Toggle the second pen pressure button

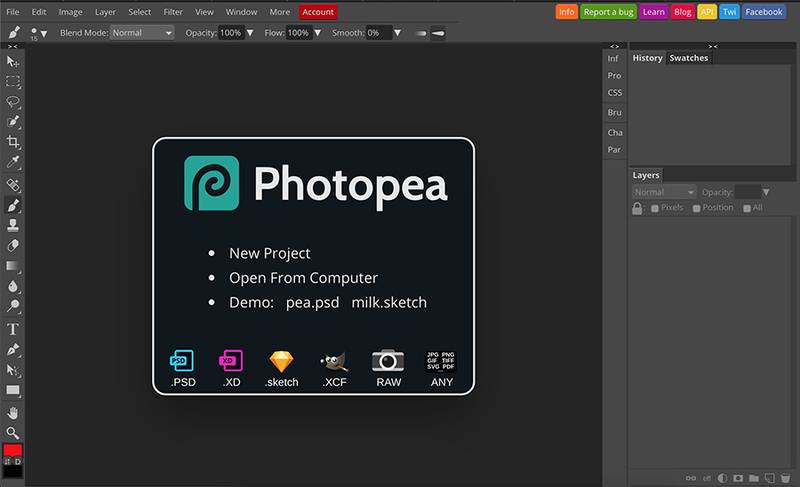click(x=438, y=33)
